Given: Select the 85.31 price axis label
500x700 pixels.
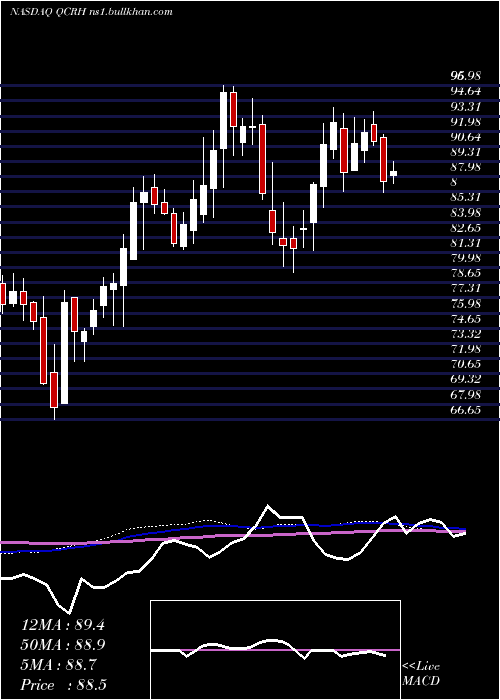Looking at the screenshot, I should pyautogui.click(x=466, y=198).
